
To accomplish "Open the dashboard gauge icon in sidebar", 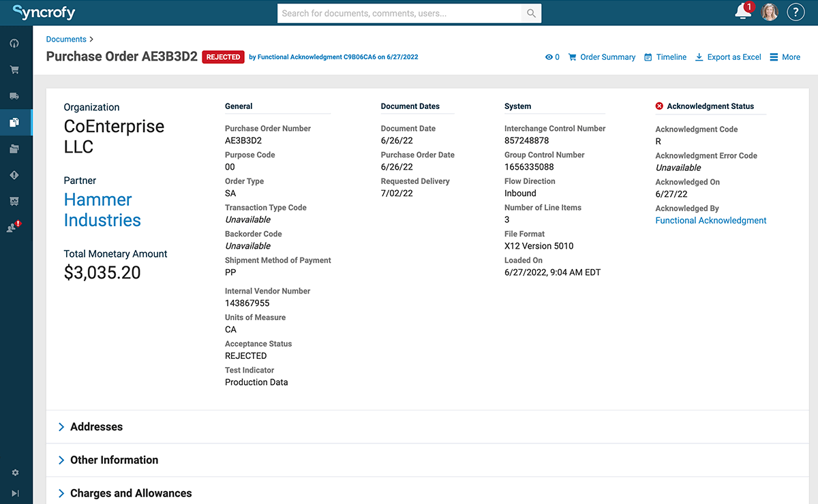I will tap(14, 44).
